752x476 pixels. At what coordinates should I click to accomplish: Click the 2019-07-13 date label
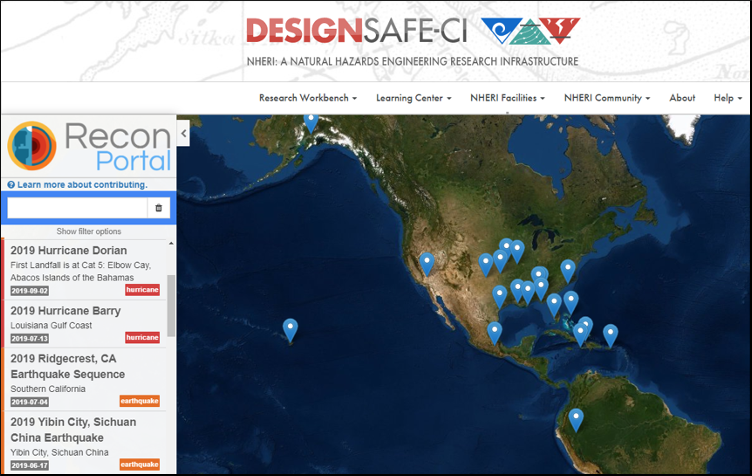pyautogui.click(x=30, y=338)
